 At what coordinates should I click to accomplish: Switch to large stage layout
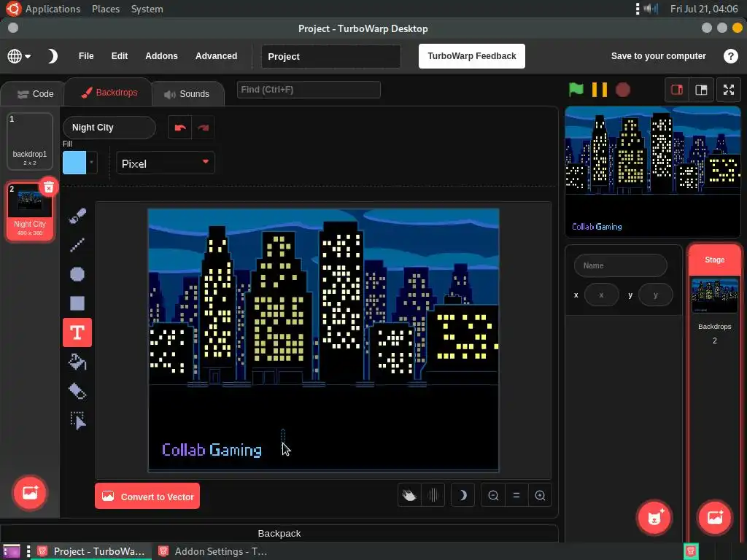(x=701, y=90)
